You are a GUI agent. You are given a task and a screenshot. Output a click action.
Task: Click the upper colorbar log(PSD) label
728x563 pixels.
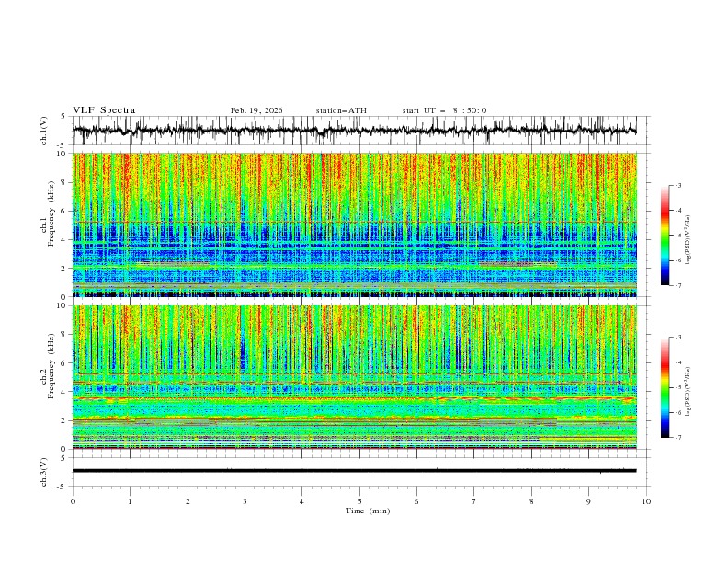(x=688, y=240)
